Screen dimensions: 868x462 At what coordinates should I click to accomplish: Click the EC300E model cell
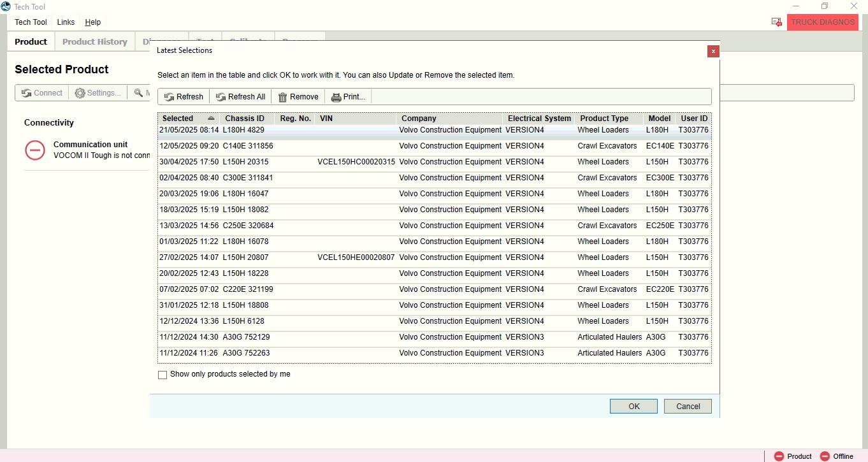tap(660, 178)
